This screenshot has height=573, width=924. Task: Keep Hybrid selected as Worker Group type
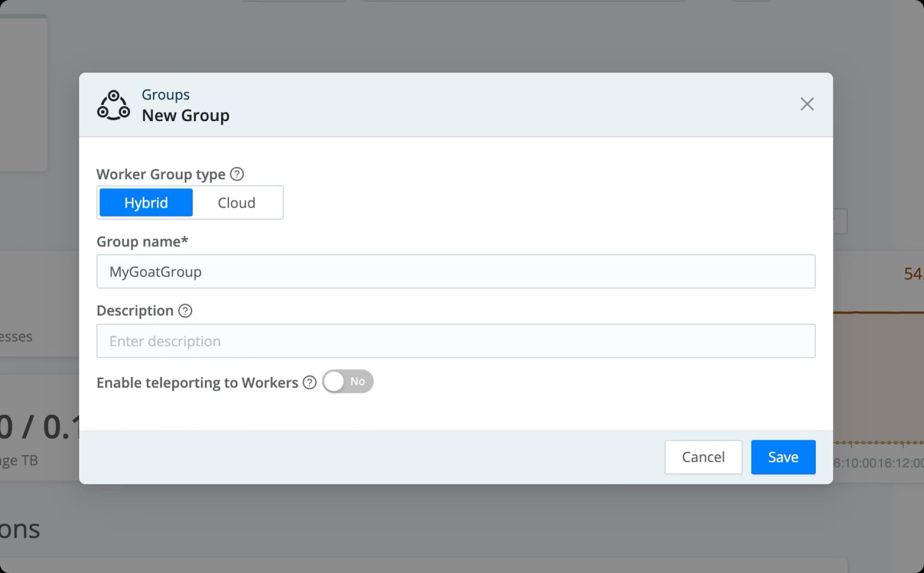146,203
